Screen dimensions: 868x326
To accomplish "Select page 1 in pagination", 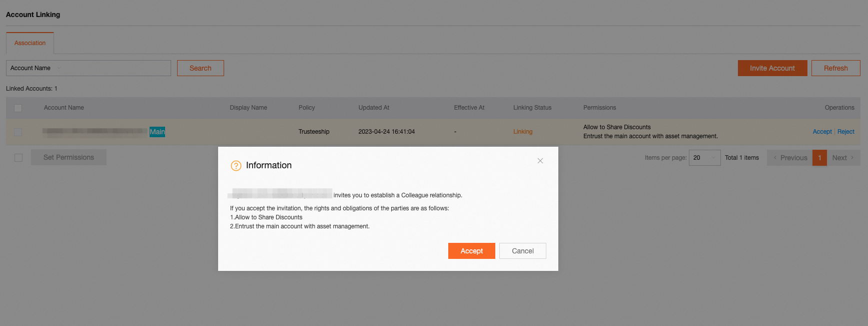I will pos(819,158).
